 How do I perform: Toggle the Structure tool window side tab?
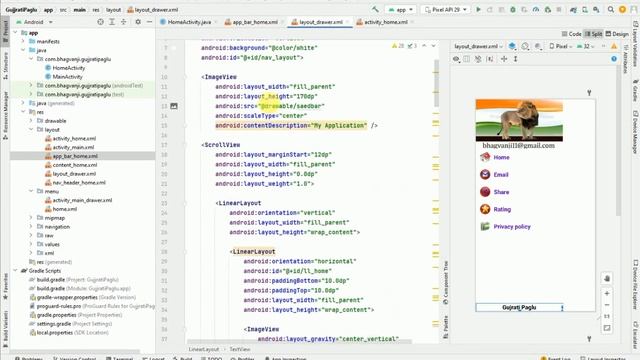[x=5, y=65]
